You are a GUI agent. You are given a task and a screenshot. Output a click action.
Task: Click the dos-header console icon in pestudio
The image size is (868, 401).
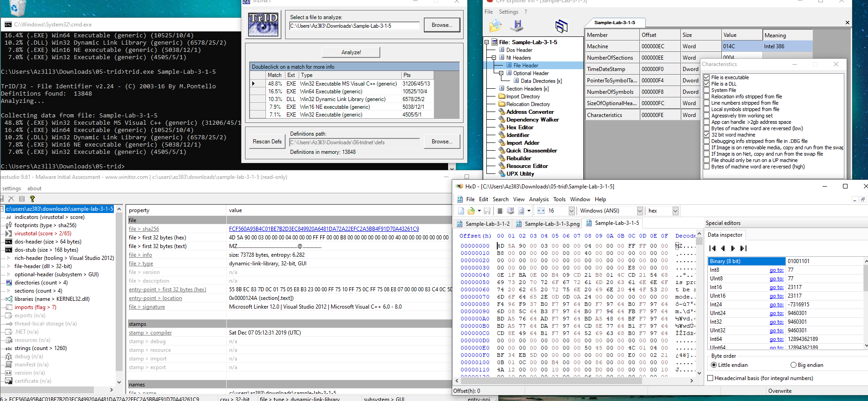(9, 242)
